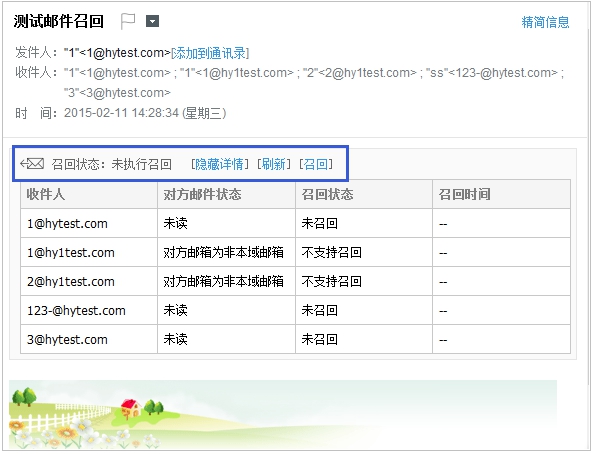Hide details with 隐藏详情 link
The height and width of the screenshot is (454, 593).
pos(219,164)
